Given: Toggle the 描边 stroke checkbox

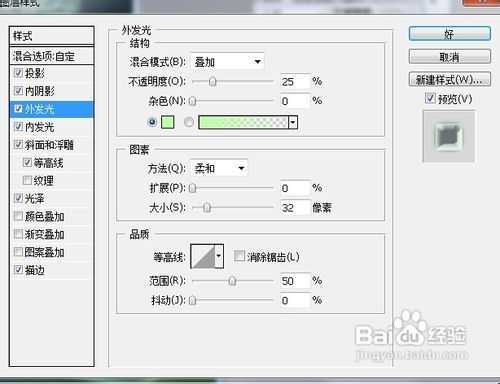Looking at the screenshot, I should pos(18,270).
